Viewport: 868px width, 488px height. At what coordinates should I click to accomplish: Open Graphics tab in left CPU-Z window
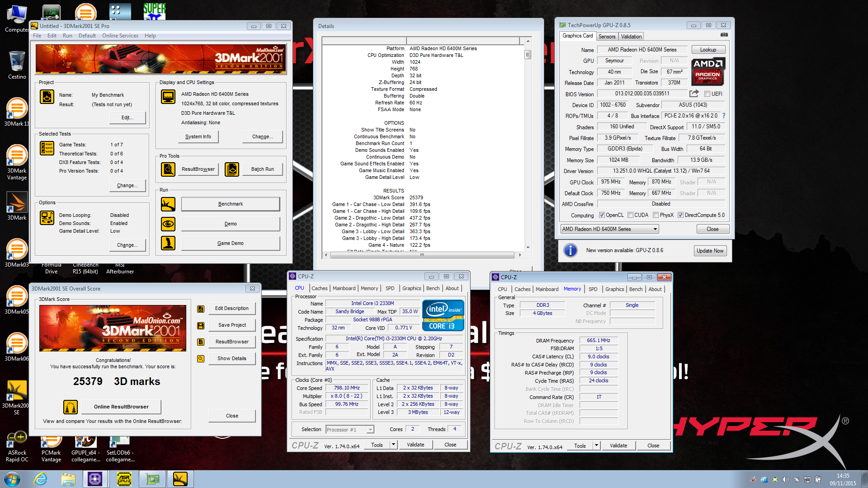point(411,288)
